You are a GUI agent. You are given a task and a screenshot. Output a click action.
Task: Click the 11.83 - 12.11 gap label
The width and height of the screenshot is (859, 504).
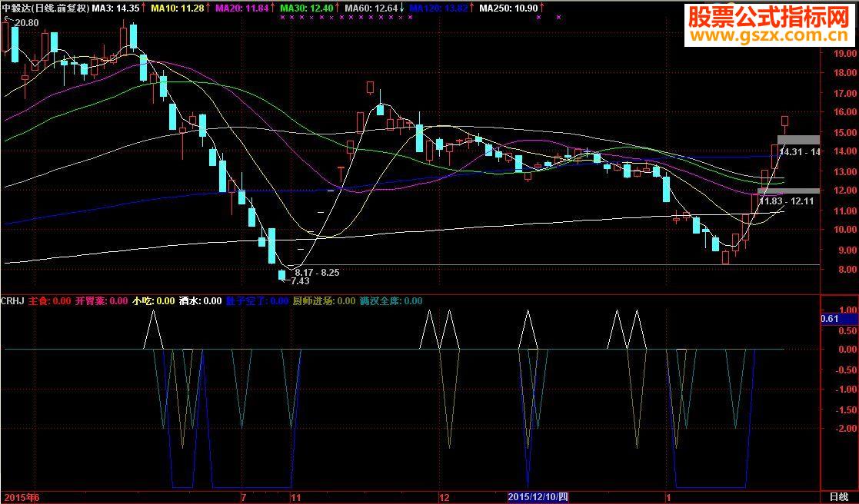pos(786,201)
